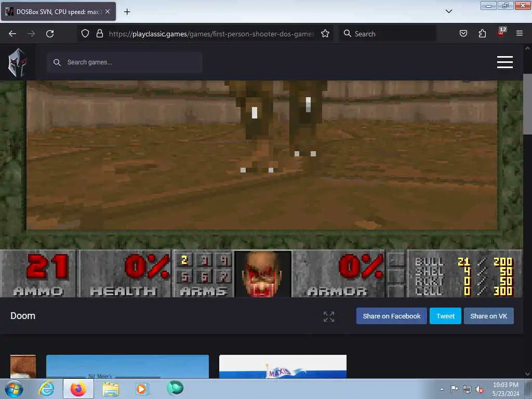Click the page vertical scrollbar thumb
Screen dimensions: 532x399
point(527,104)
